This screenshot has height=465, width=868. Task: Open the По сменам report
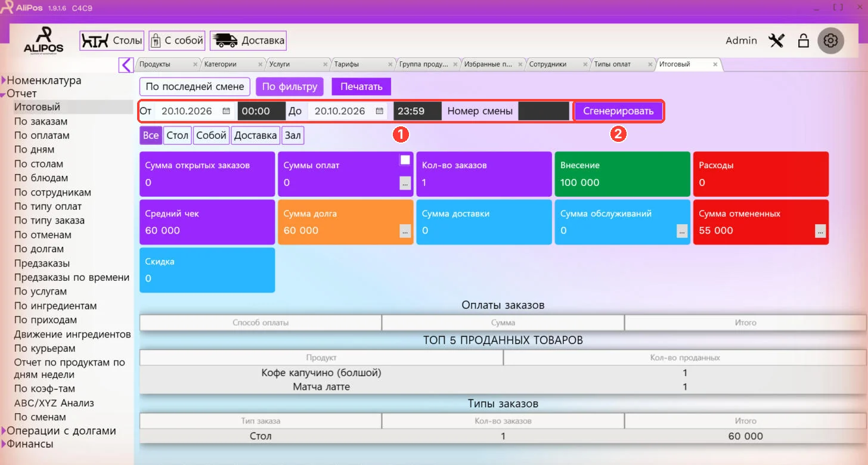coord(40,417)
